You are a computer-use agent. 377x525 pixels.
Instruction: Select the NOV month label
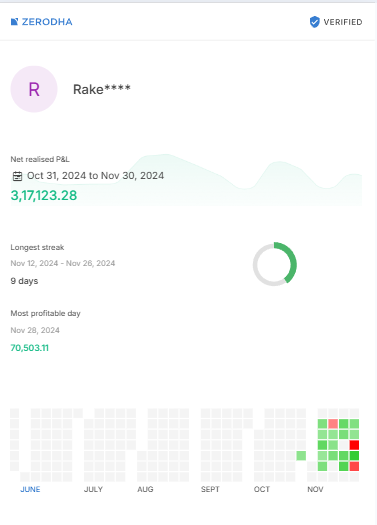click(315, 489)
